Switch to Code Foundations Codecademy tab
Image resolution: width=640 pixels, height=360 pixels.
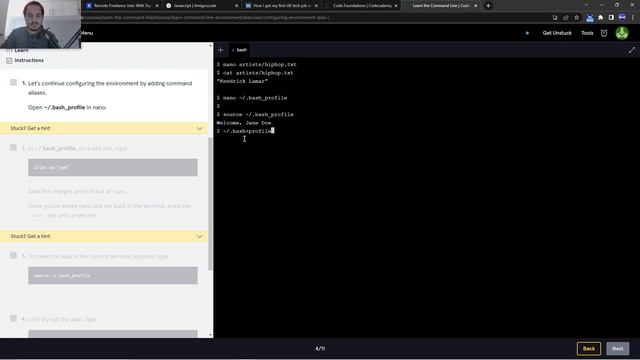point(362,6)
